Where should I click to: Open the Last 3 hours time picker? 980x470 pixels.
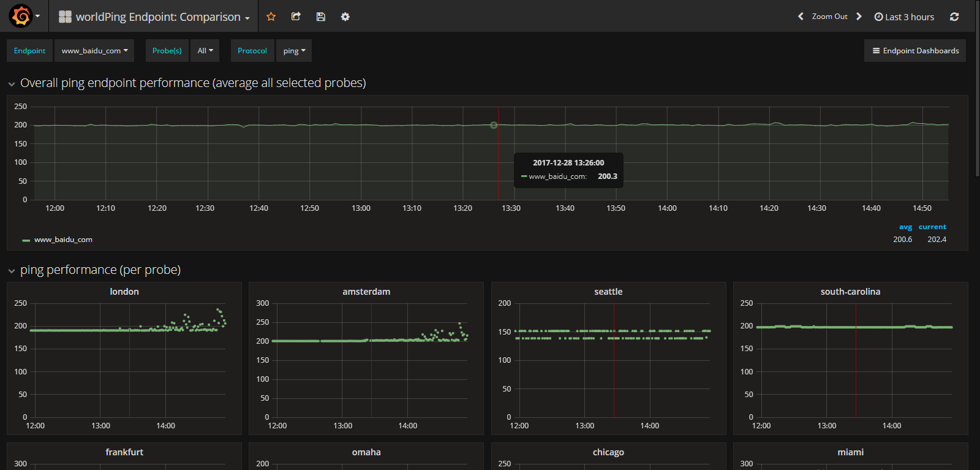(x=904, y=17)
